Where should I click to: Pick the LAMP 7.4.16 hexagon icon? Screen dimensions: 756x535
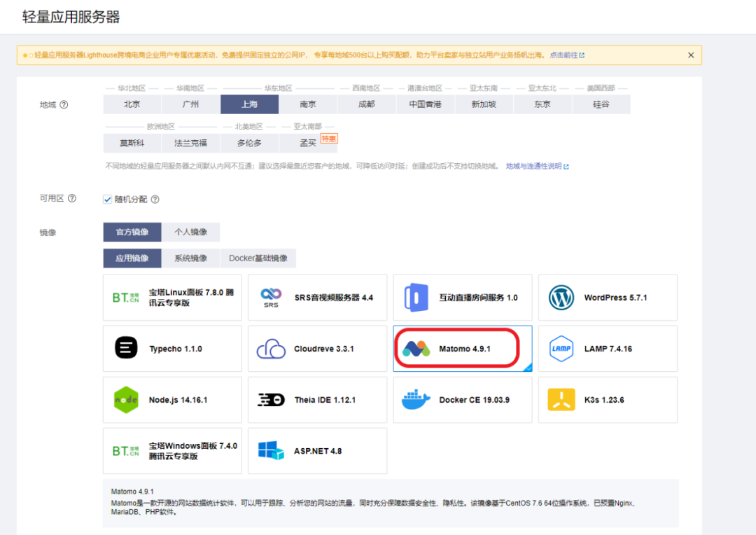coord(561,348)
